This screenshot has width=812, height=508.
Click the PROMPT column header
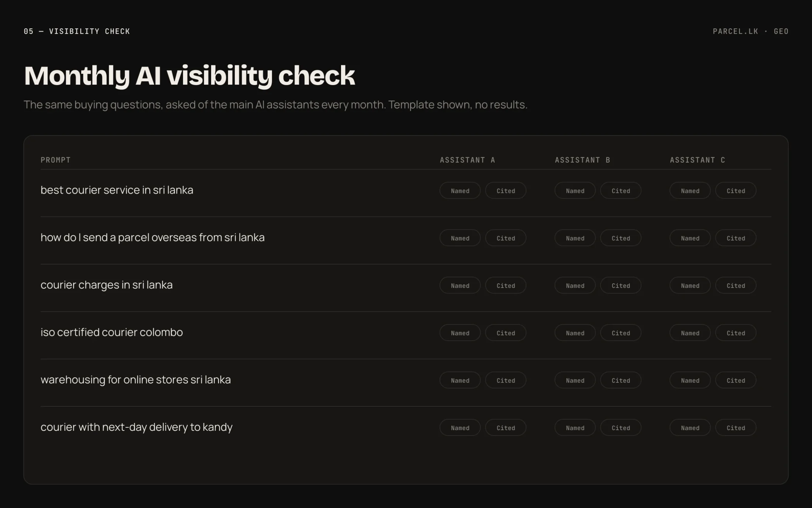[55, 160]
